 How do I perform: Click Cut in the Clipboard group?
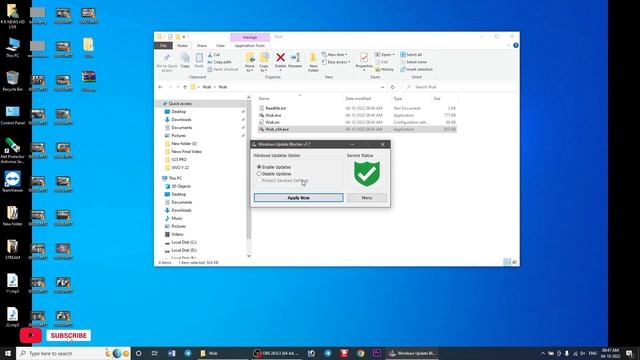click(214, 55)
